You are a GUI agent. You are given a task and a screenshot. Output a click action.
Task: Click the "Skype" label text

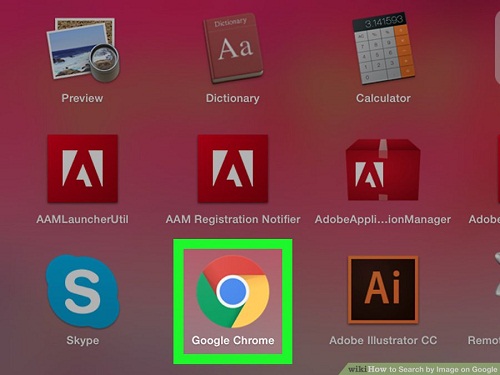(83, 340)
